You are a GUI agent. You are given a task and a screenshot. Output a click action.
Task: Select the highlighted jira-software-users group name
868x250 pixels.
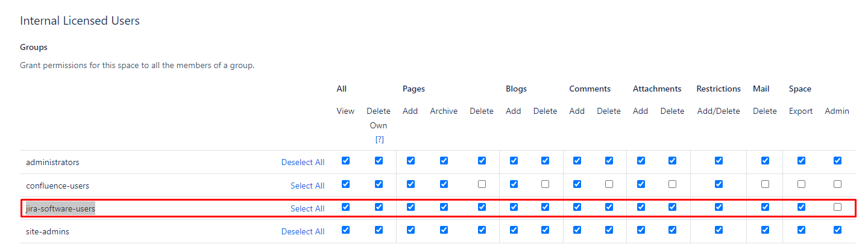pyautogui.click(x=60, y=208)
